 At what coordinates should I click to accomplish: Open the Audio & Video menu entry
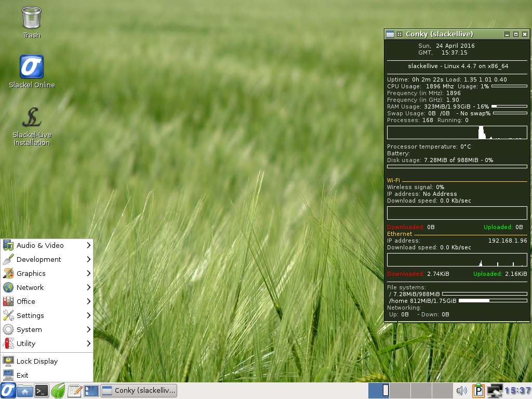coord(47,245)
